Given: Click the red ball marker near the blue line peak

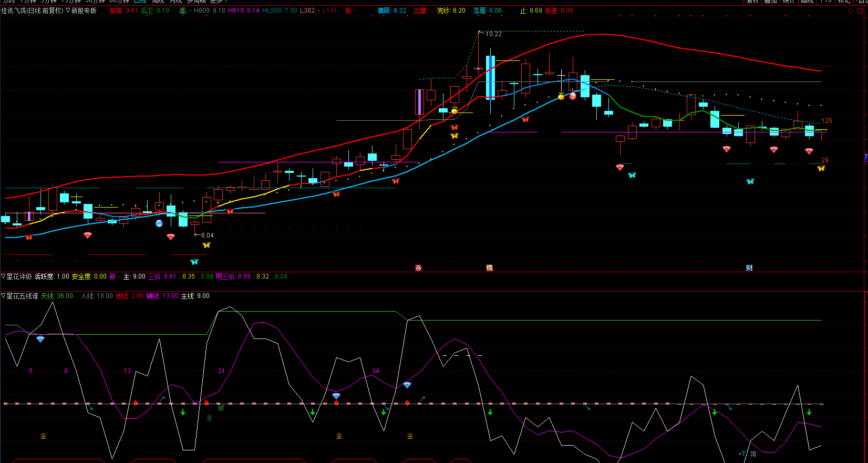Looking at the screenshot, I should point(573,96).
